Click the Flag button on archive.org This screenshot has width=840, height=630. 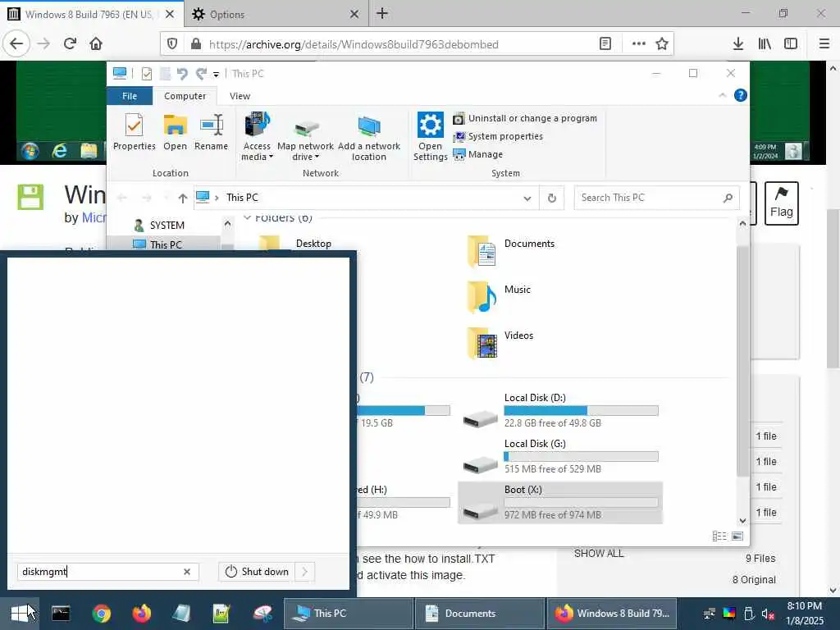pyautogui.click(x=782, y=203)
